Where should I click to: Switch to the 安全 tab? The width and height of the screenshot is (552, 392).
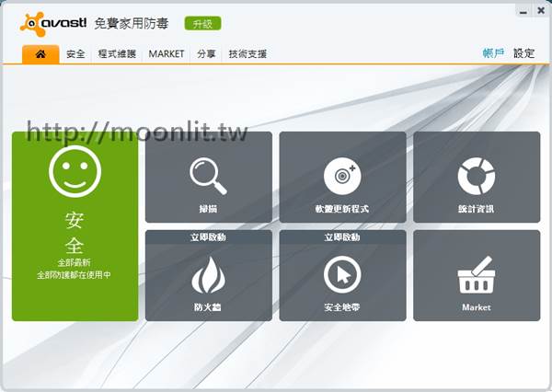coord(75,54)
